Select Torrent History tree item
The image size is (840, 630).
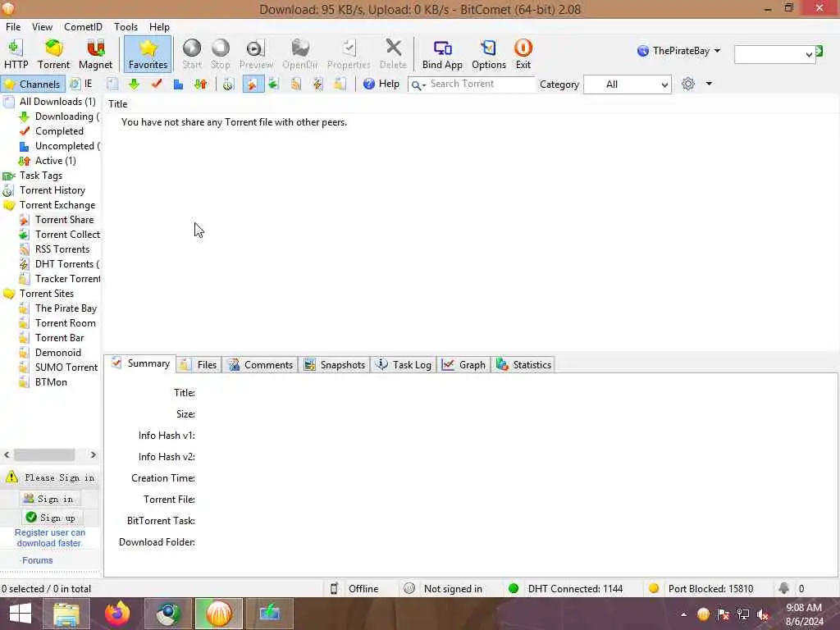click(x=52, y=190)
